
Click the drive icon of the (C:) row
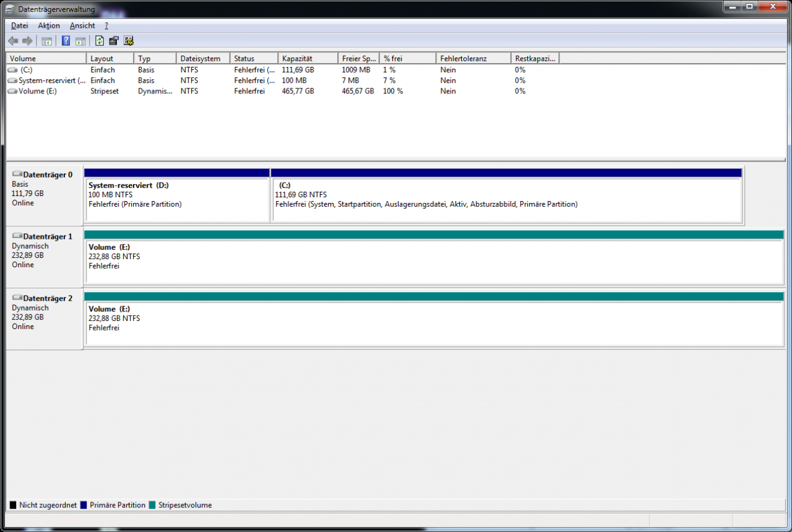coord(12,70)
